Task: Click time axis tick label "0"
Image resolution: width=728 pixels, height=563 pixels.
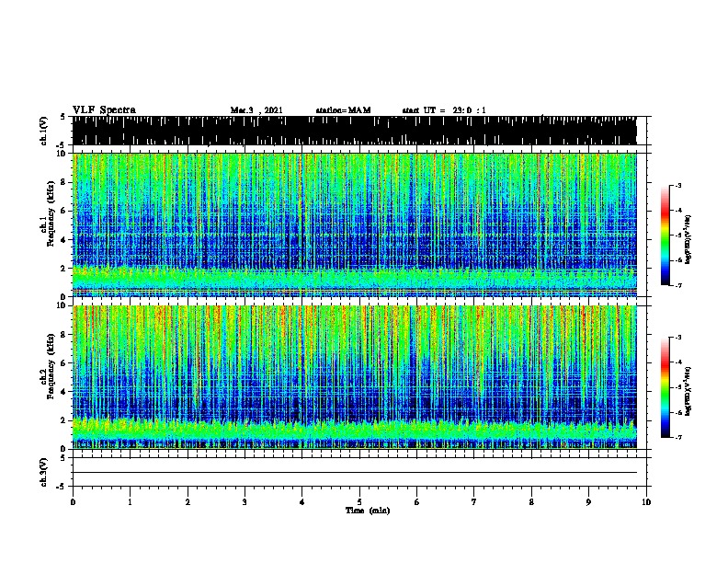Action: coord(73,502)
